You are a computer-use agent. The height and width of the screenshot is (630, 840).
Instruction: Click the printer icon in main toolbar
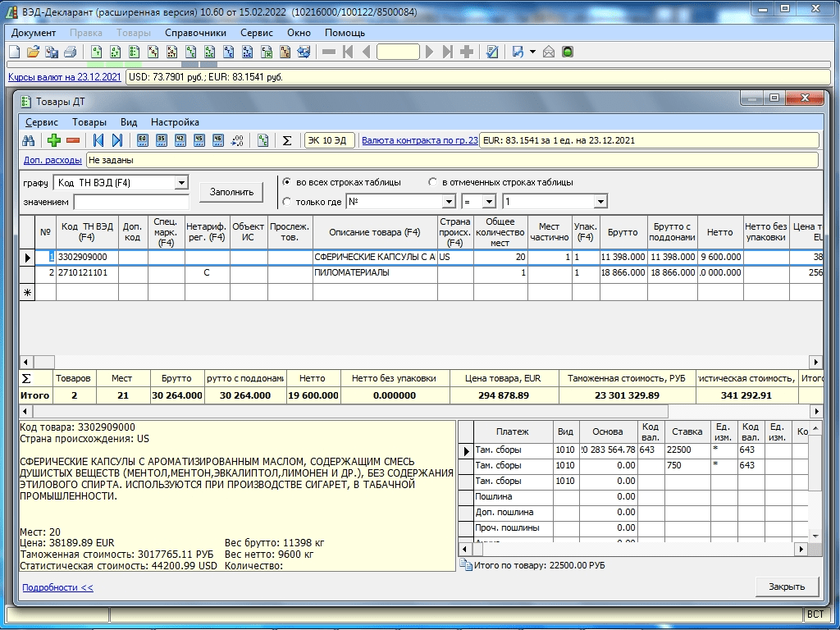(70, 52)
